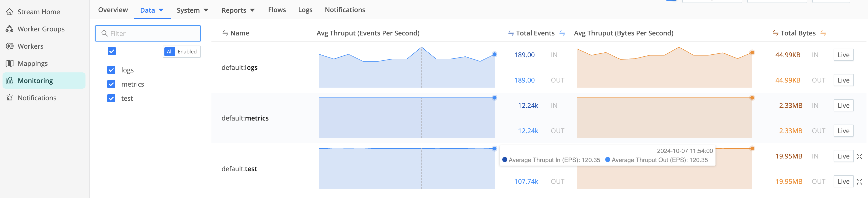Click the Stream Home house icon

[10, 12]
